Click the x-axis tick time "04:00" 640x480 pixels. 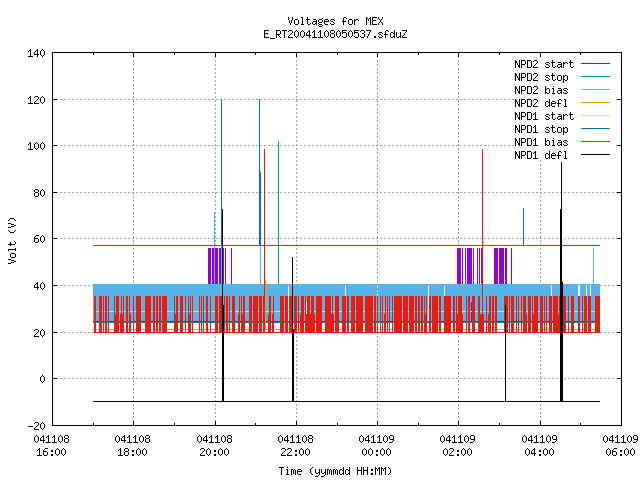click(539, 452)
